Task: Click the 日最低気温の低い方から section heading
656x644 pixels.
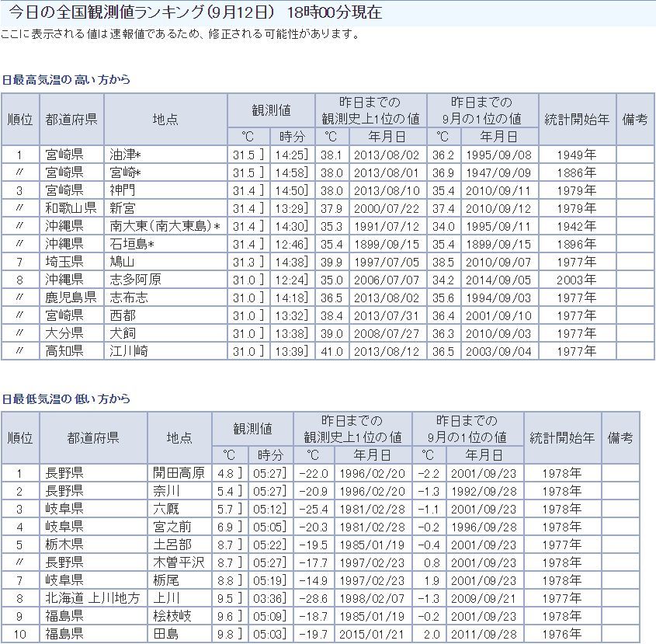Action: tap(66, 399)
